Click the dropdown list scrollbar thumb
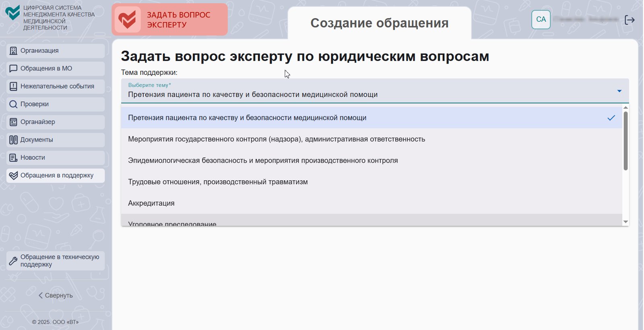644x330 pixels. [x=625, y=141]
